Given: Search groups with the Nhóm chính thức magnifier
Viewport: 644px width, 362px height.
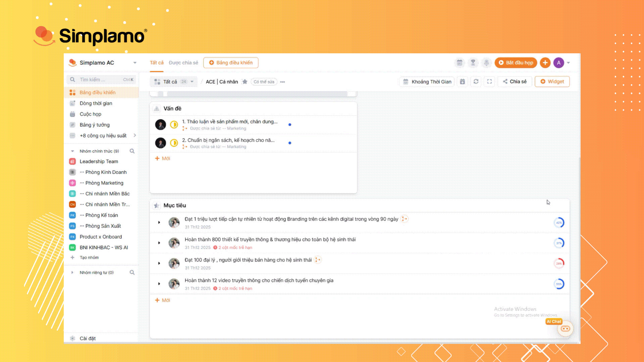Looking at the screenshot, I should [132, 151].
